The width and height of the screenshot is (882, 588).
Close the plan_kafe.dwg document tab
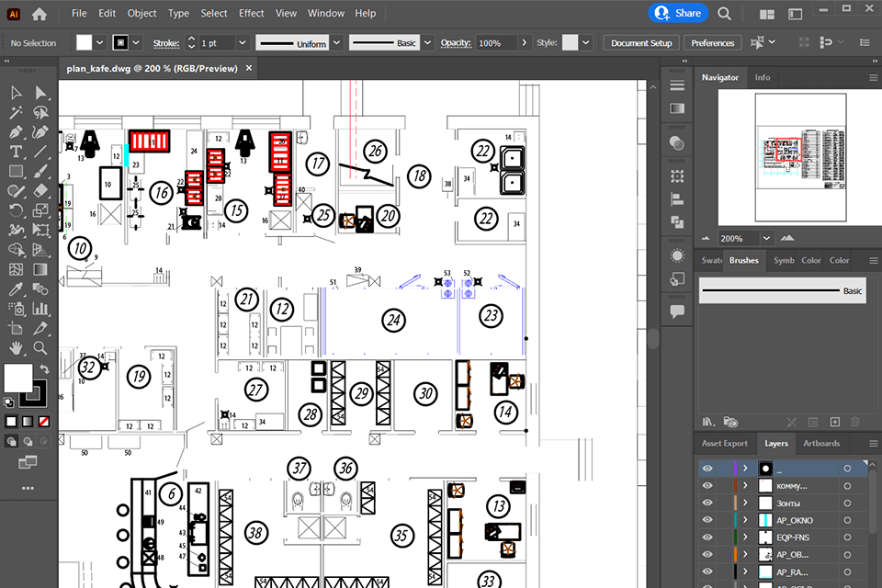pos(249,68)
